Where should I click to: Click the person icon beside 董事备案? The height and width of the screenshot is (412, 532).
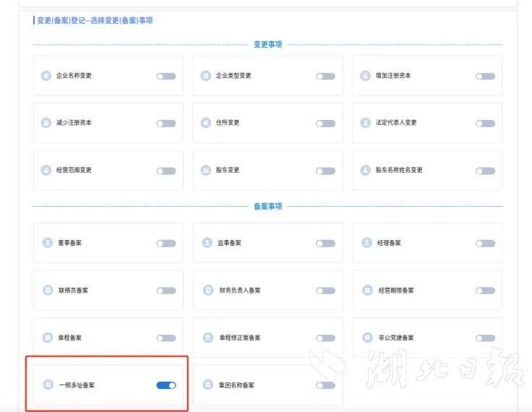coord(48,243)
